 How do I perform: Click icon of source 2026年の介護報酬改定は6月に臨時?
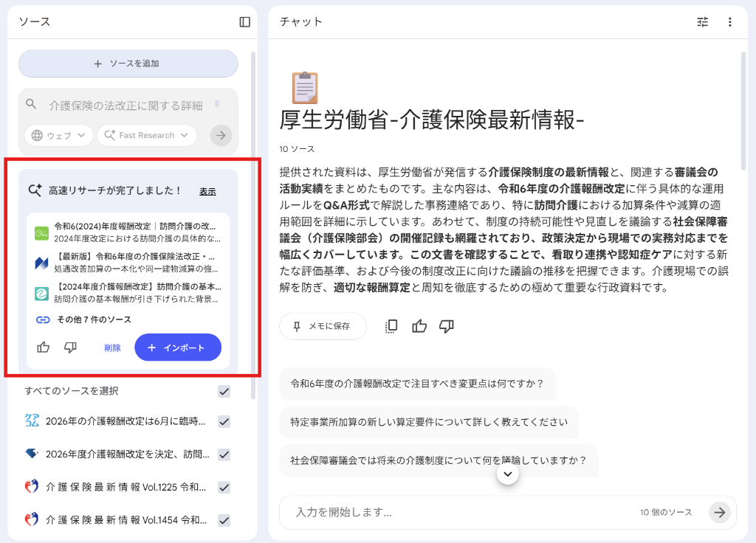point(32,421)
